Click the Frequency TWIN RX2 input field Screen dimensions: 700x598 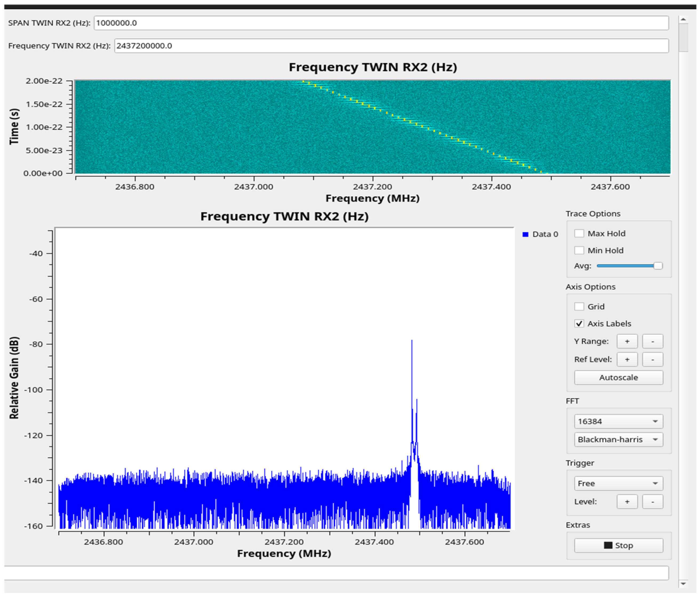point(391,46)
